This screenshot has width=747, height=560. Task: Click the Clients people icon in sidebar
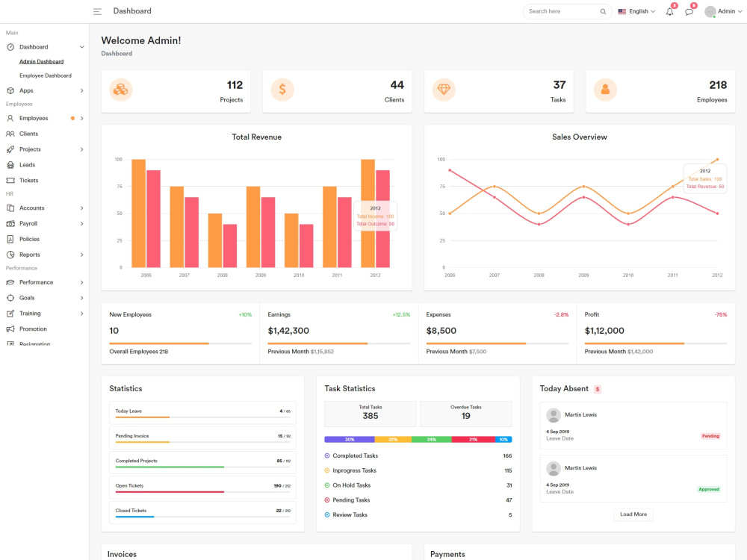[x=10, y=134]
